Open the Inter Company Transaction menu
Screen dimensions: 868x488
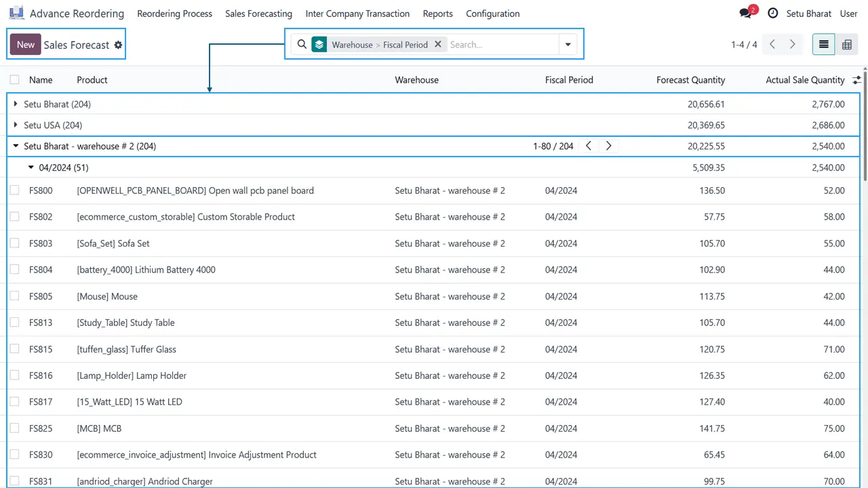click(x=357, y=14)
